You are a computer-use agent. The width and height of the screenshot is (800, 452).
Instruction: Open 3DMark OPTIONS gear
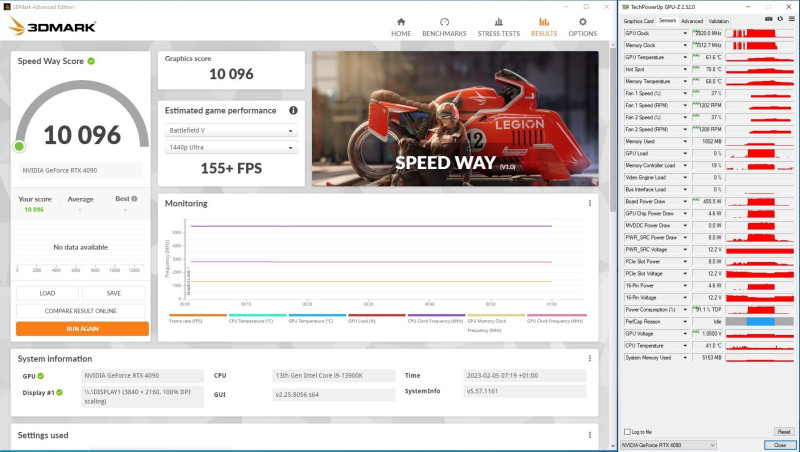583,27
